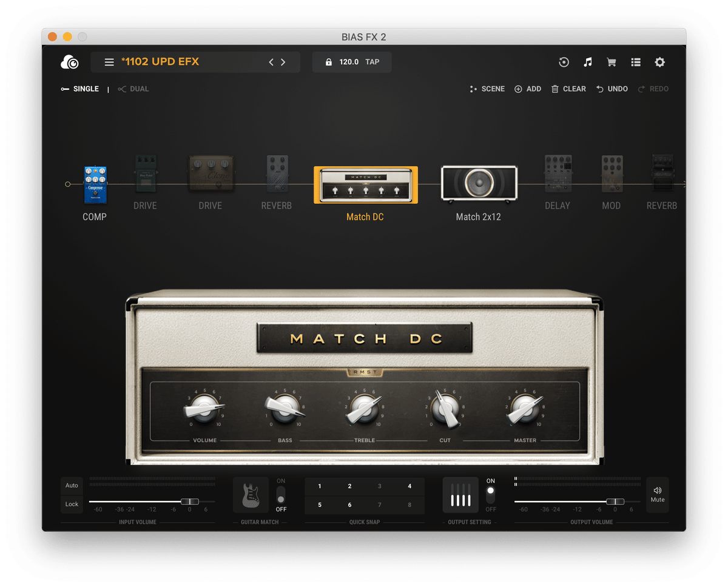The image size is (728, 587).
Task: Open the store shopping cart icon
Action: point(612,62)
